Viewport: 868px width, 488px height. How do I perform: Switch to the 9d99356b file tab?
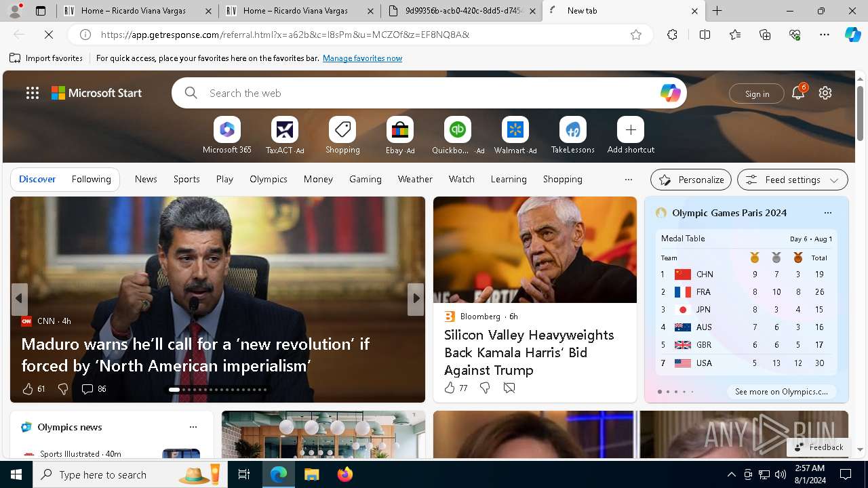click(461, 11)
